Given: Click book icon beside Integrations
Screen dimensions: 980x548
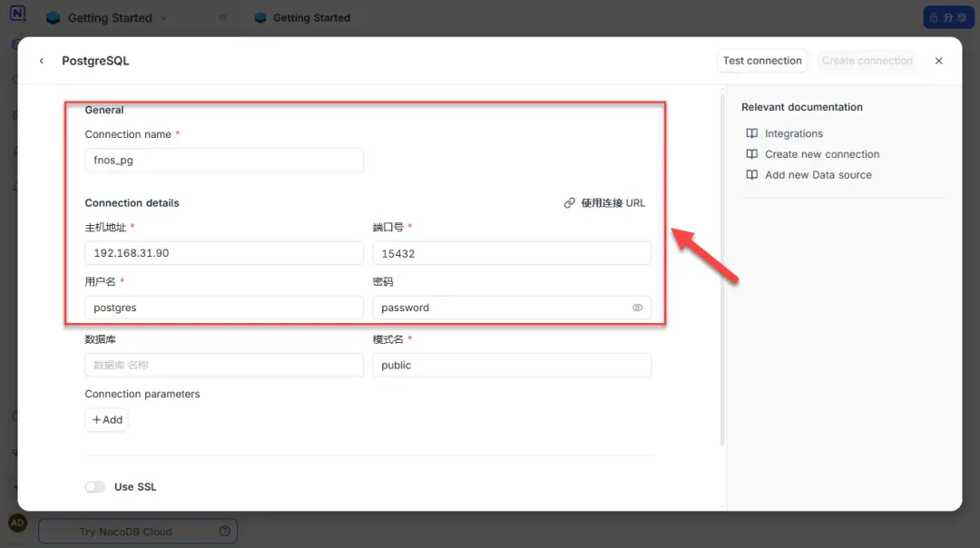Looking at the screenshot, I should 752,133.
